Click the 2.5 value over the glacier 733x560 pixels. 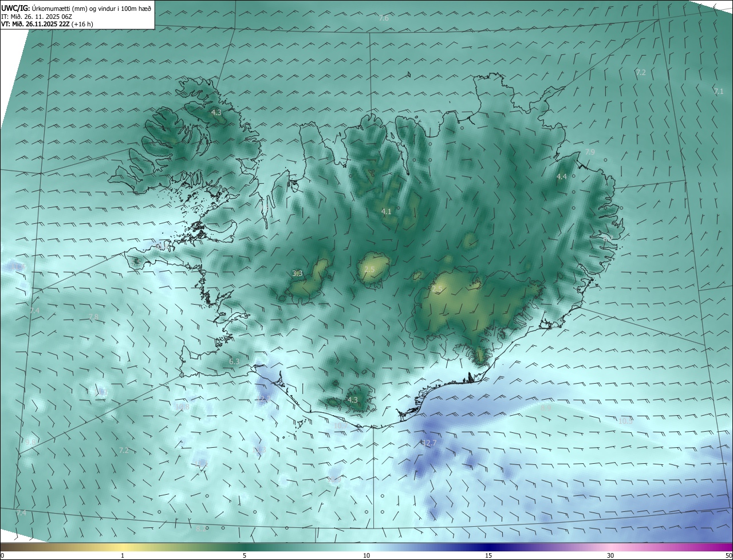click(369, 269)
